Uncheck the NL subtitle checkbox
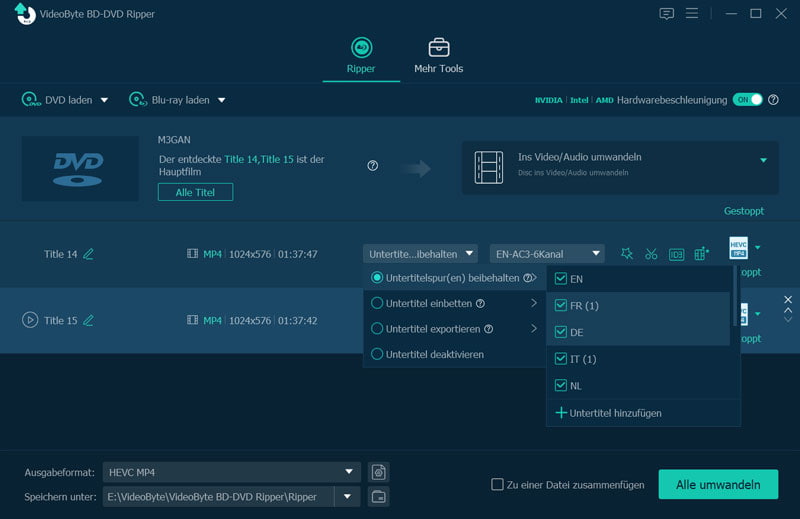This screenshot has width=800, height=519. (561, 385)
